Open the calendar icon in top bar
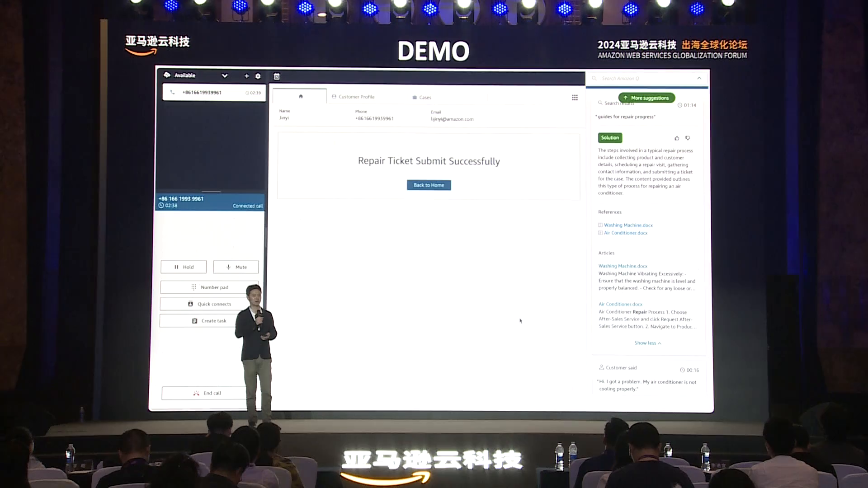Screen dimensions: 868x488 coord(277,77)
